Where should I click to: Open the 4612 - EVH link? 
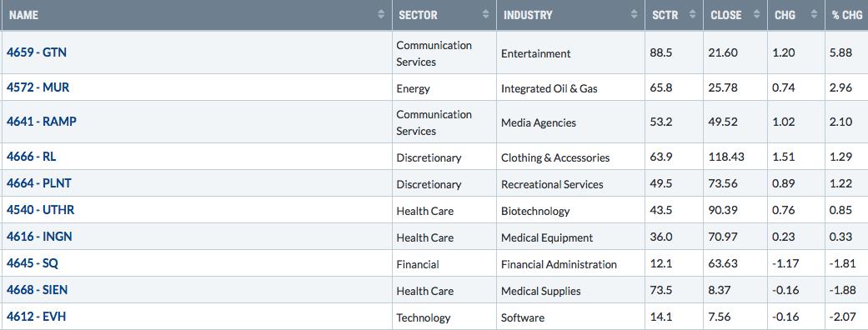coord(37,316)
